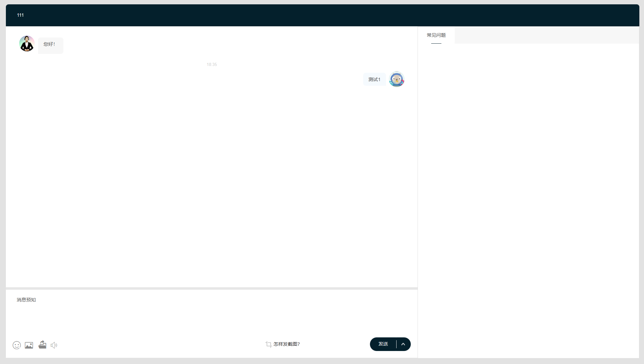Click the 常见问题 FAQ tab
This screenshot has height=364, width=644.
click(x=436, y=35)
